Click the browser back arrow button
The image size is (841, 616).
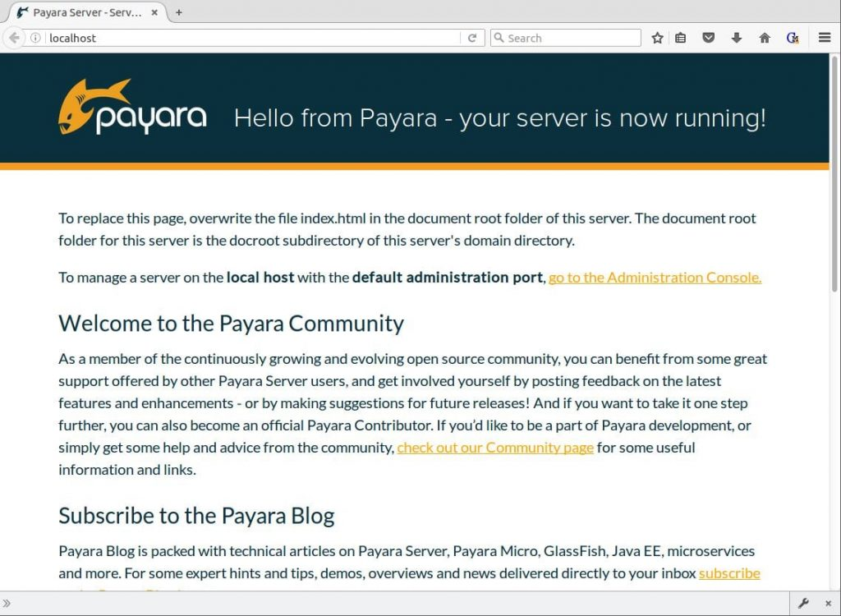click(14, 38)
